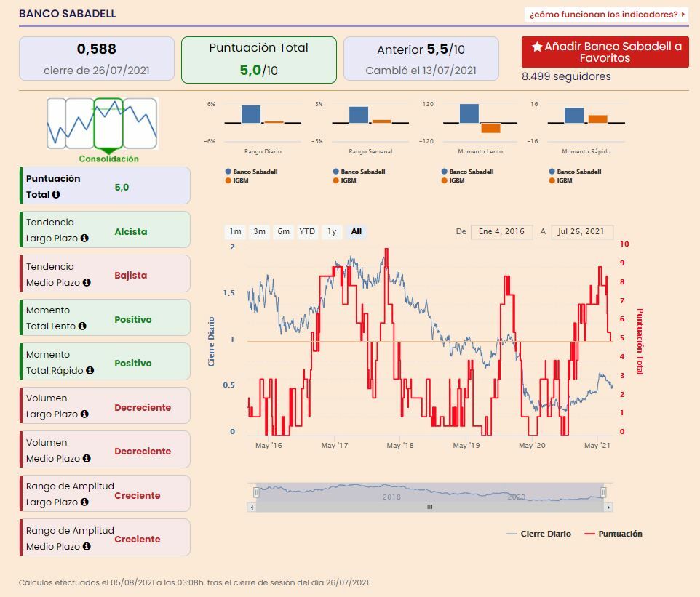Select the YTD time range
Image resolution: width=700 pixels, height=597 pixels.
point(307,231)
